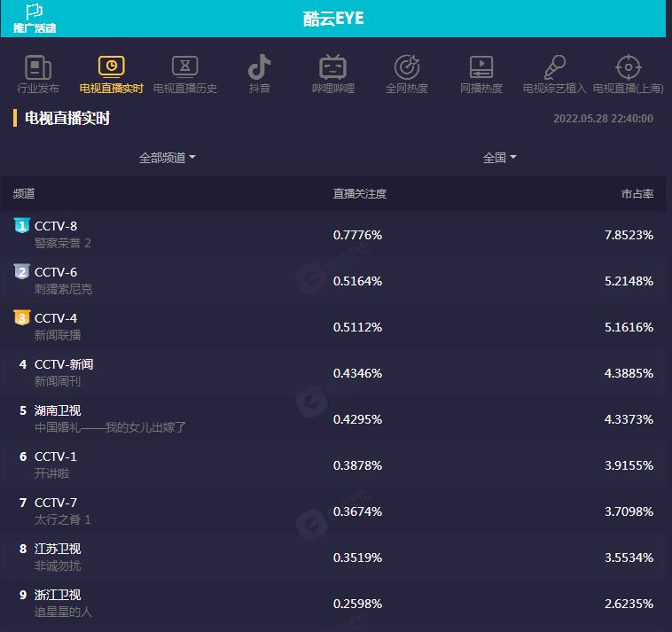
Task: Switch to 电视直播历史 tab label
Action: 185,89
